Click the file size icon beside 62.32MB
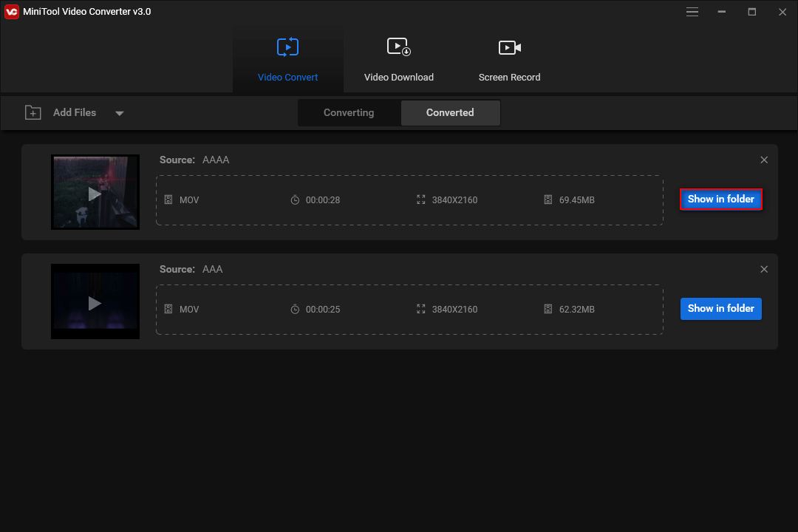Viewport: 798px width, 532px height. coord(548,309)
